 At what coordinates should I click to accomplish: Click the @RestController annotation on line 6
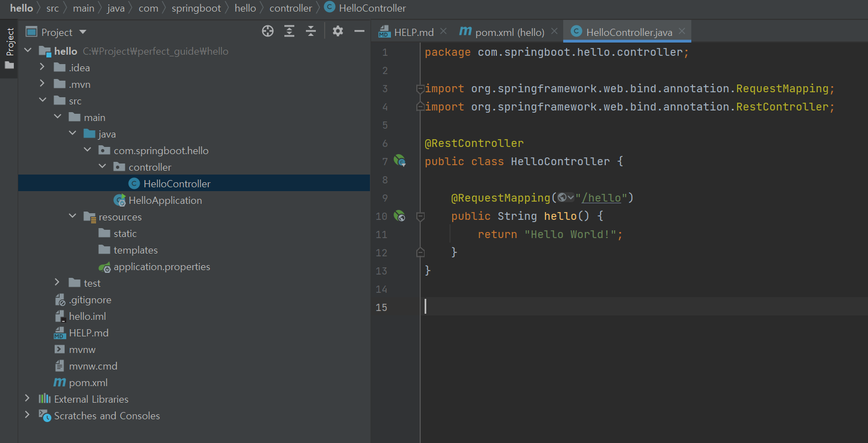coord(474,143)
